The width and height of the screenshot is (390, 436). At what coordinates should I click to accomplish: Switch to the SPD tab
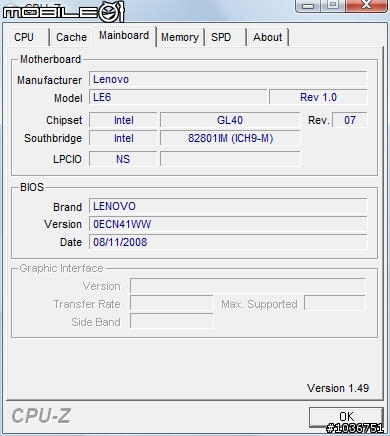225,37
